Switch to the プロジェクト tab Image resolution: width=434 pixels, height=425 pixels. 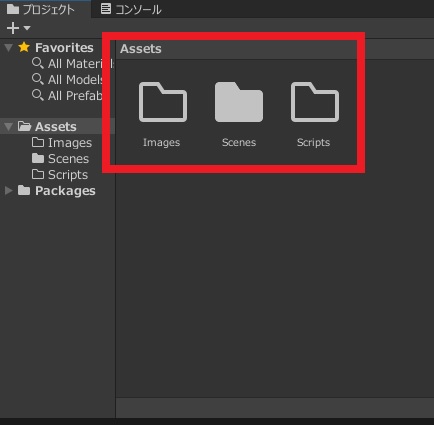click(41, 9)
